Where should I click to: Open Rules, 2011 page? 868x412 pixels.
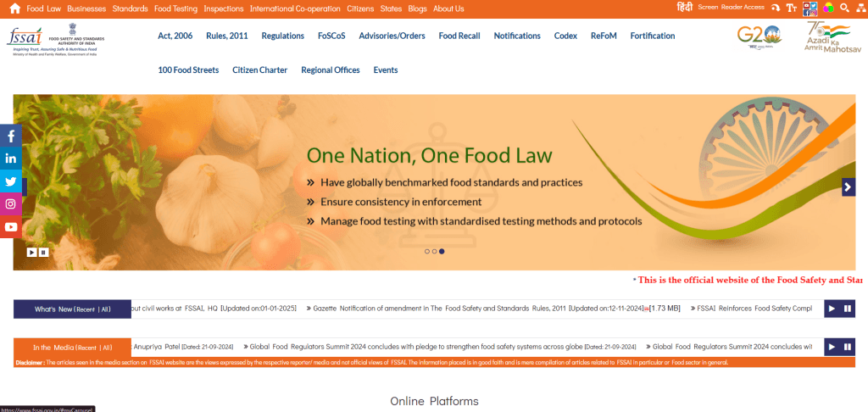227,36
